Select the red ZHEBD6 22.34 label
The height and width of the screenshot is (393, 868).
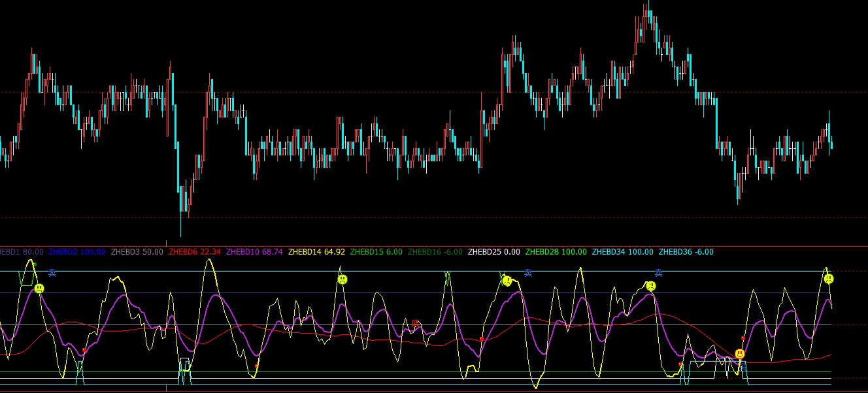coord(195,252)
